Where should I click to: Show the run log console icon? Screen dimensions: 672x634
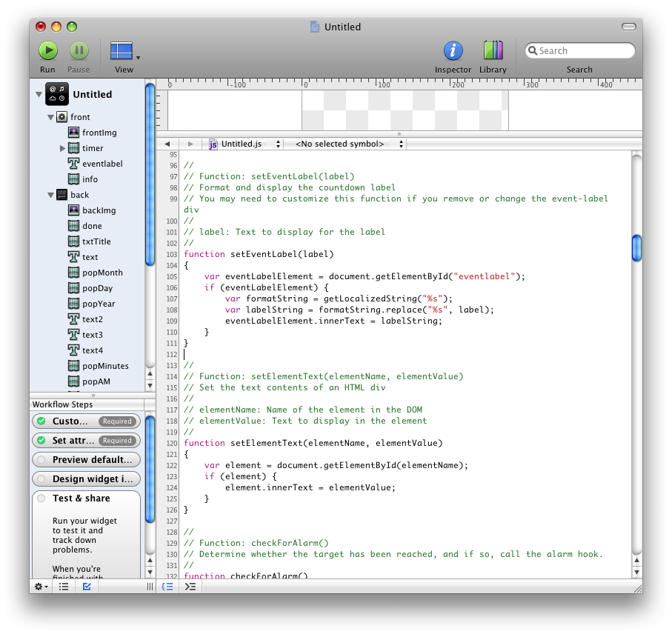click(x=190, y=587)
